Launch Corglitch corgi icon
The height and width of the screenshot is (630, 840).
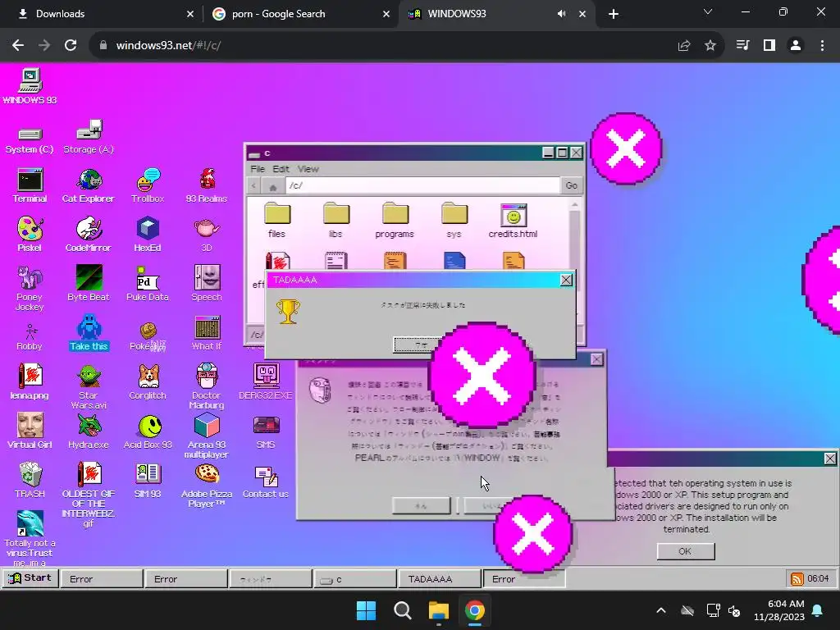pos(148,382)
